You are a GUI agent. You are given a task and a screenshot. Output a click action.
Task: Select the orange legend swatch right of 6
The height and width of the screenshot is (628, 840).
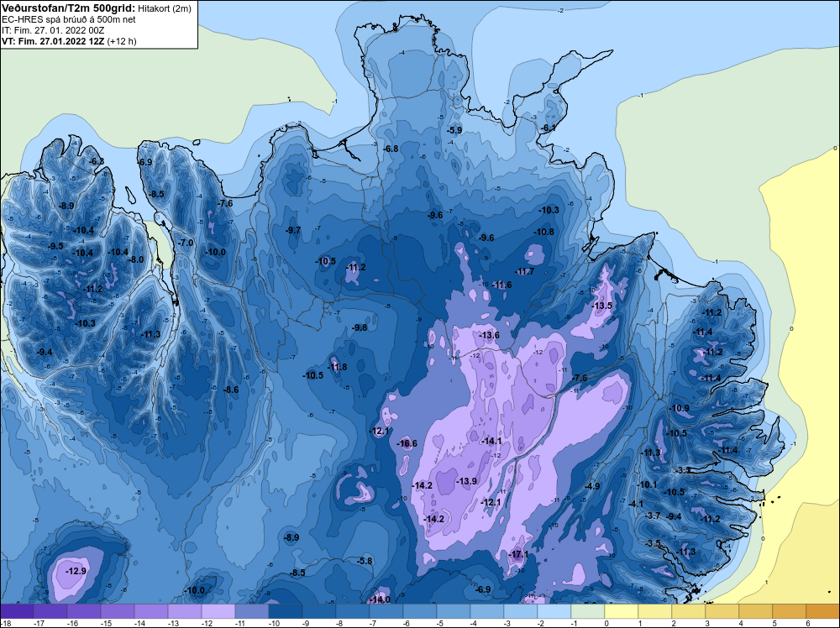822,611
